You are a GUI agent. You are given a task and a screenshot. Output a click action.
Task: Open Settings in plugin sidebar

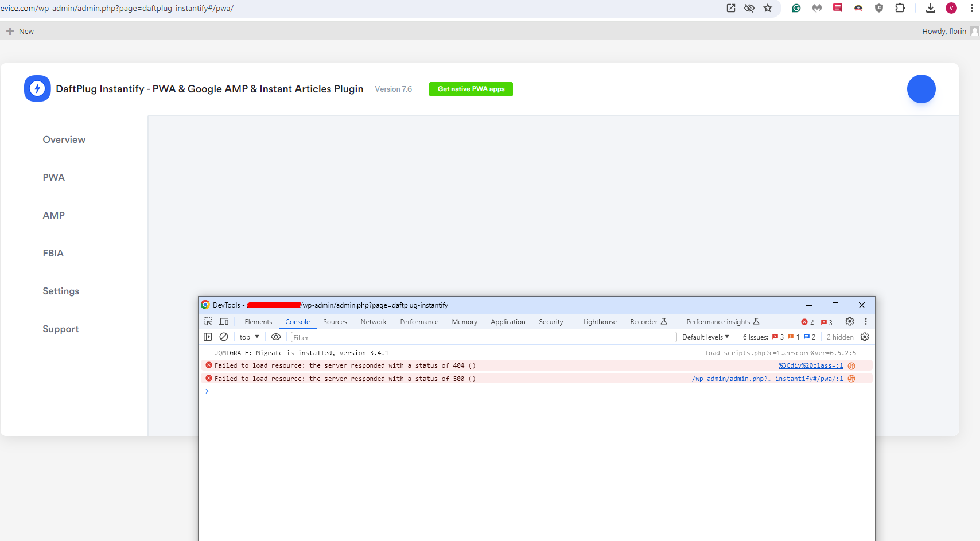click(x=61, y=291)
